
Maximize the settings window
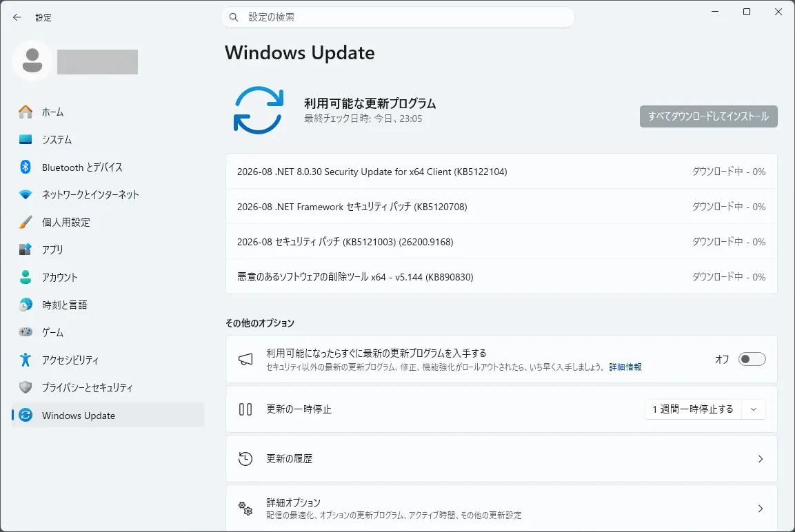(746, 12)
